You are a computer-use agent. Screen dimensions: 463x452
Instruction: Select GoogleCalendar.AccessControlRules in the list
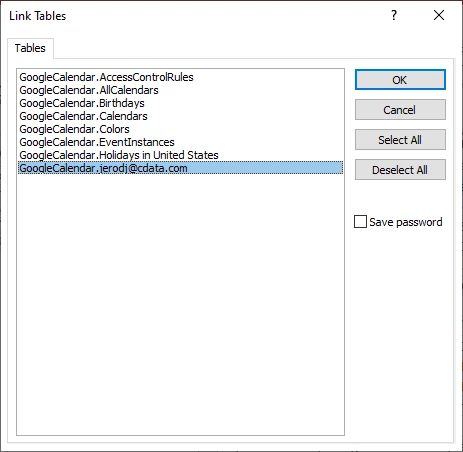[180, 77]
